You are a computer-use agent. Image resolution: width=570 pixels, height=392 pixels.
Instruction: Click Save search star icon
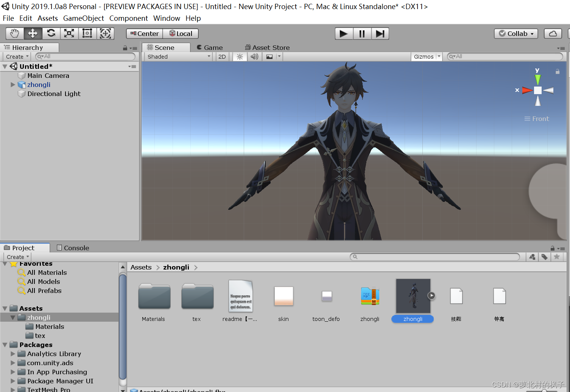pos(557,257)
